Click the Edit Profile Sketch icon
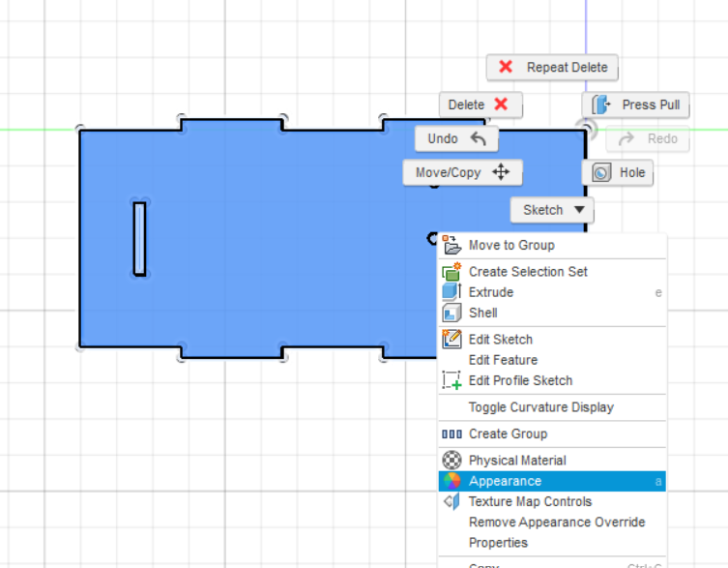This screenshot has width=728, height=568. pyautogui.click(x=451, y=380)
